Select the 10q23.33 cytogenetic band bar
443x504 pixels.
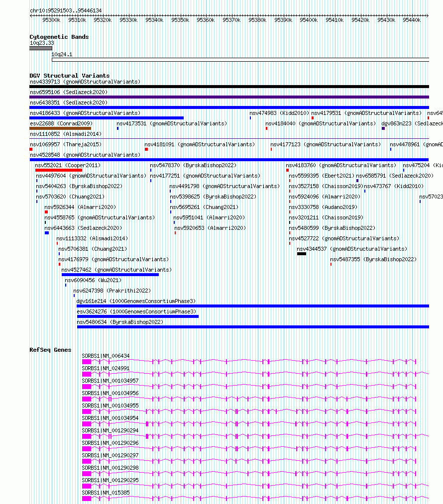tap(41, 48)
